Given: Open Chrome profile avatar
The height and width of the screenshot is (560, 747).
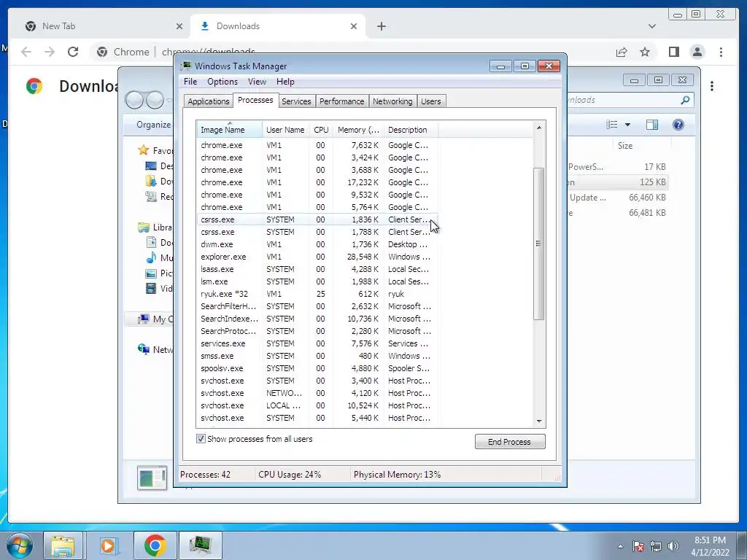Looking at the screenshot, I should [x=697, y=52].
